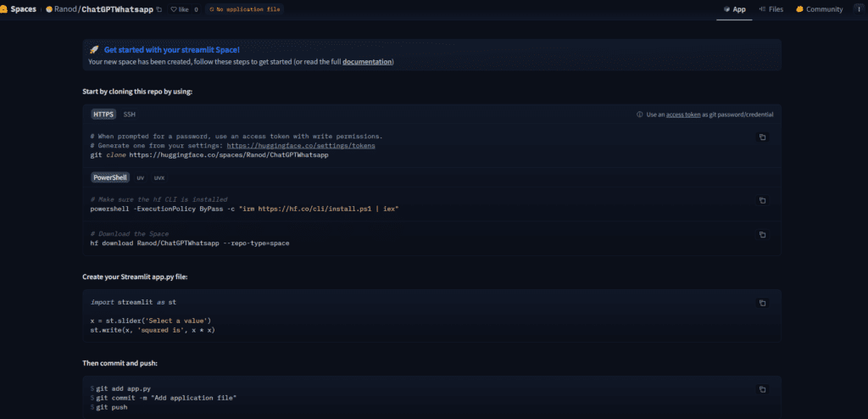Click the 'git clone' command text
Screen dimensions: 868x419
pyautogui.click(x=209, y=155)
